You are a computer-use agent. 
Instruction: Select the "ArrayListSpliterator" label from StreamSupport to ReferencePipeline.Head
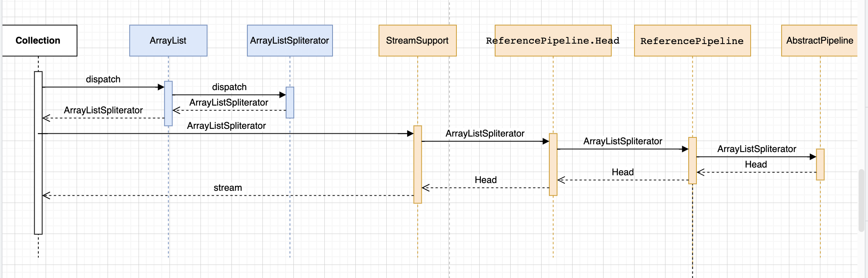click(485, 133)
